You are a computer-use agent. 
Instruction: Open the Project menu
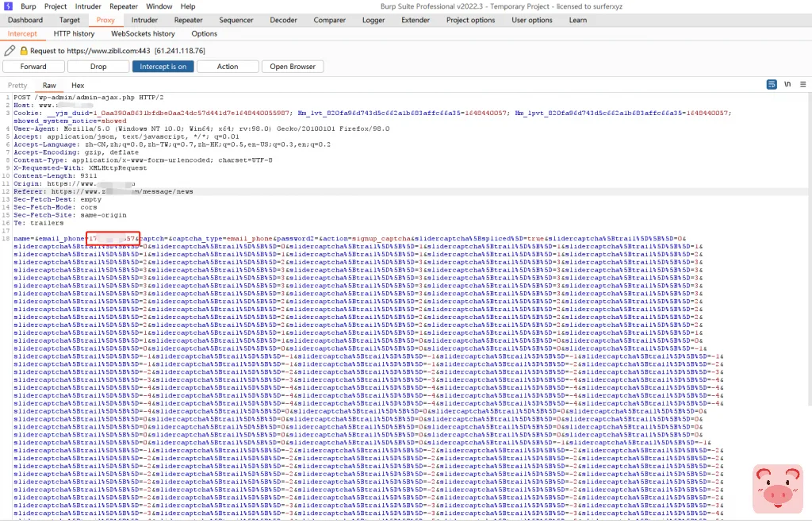[56, 6]
